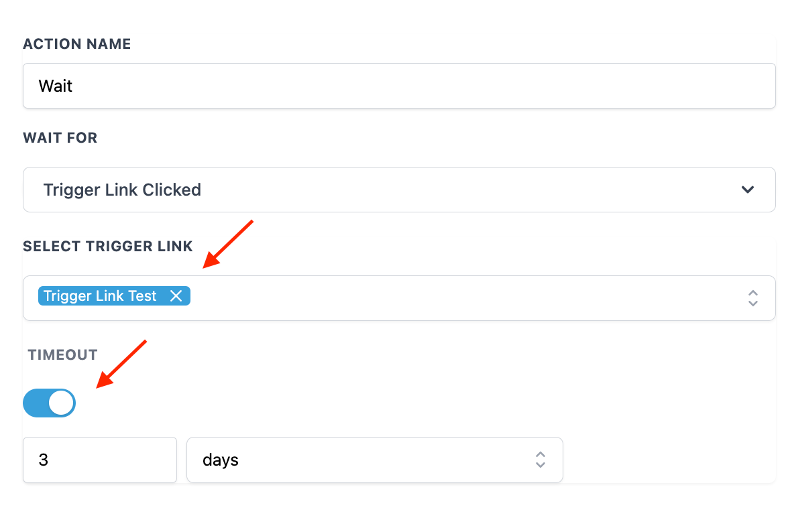790x532 pixels.
Task: Click the WAIT FOR label
Action: pyautogui.click(x=60, y=138)
